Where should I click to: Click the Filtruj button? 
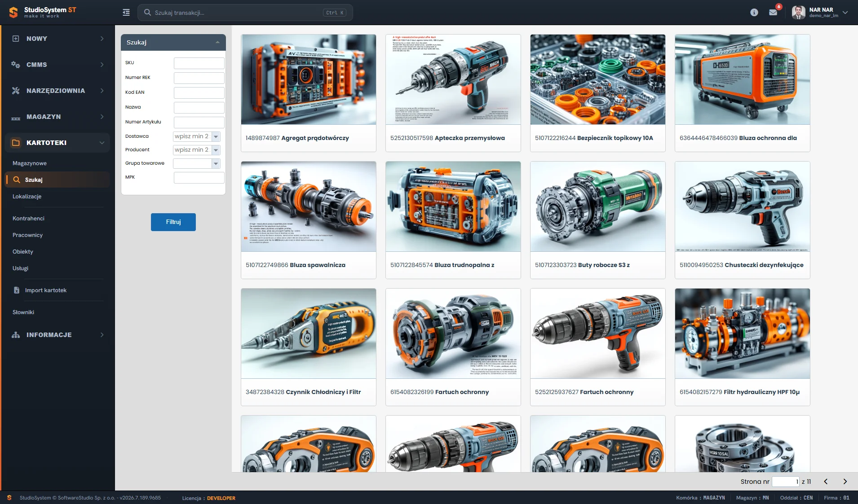tap(173, 222)
